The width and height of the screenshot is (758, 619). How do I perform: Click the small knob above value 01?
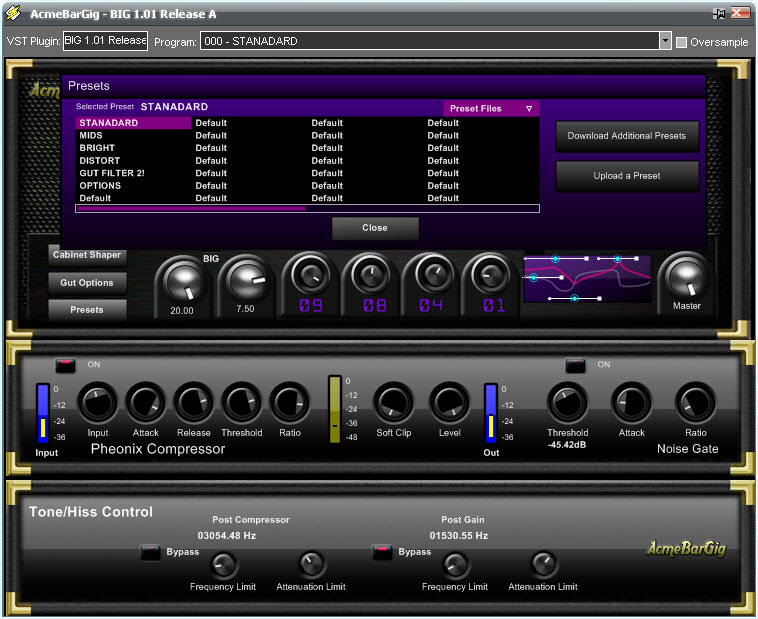point(492,275)
